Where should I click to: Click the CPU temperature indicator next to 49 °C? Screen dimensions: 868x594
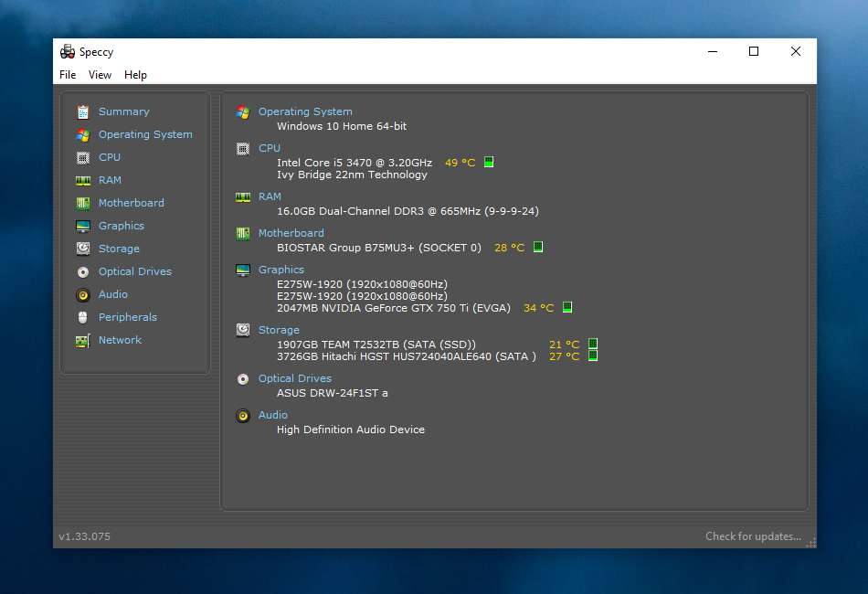[489, 162]
